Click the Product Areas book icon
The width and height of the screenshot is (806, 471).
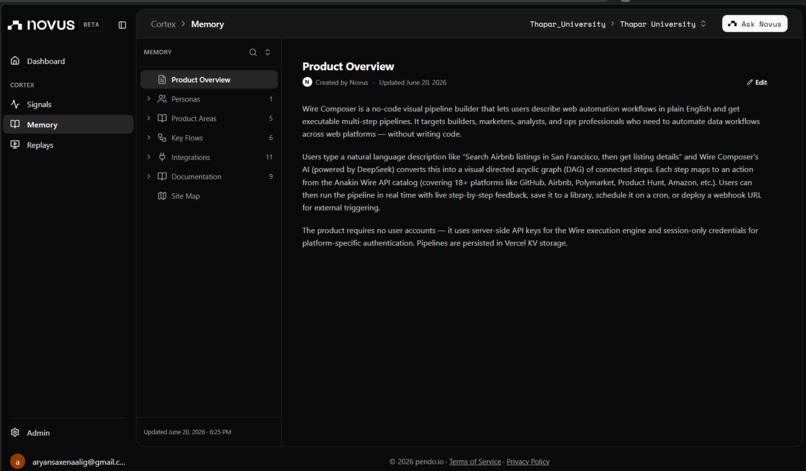(x=162, y=118)
